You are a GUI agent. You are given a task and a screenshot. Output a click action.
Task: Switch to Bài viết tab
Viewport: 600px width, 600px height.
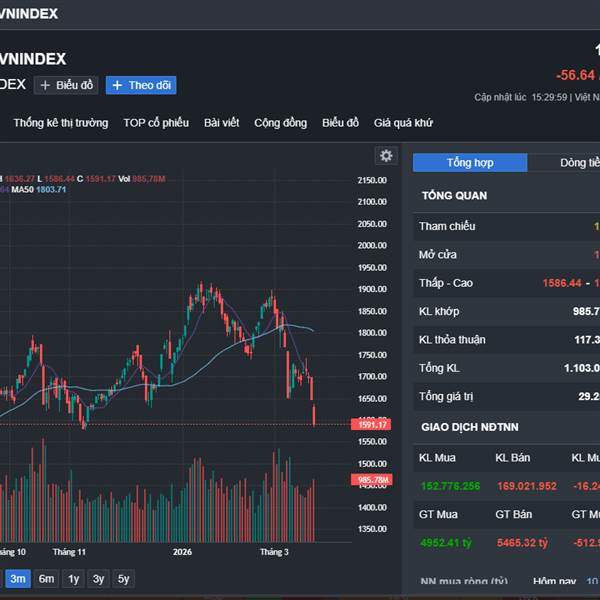click(222, 123)
